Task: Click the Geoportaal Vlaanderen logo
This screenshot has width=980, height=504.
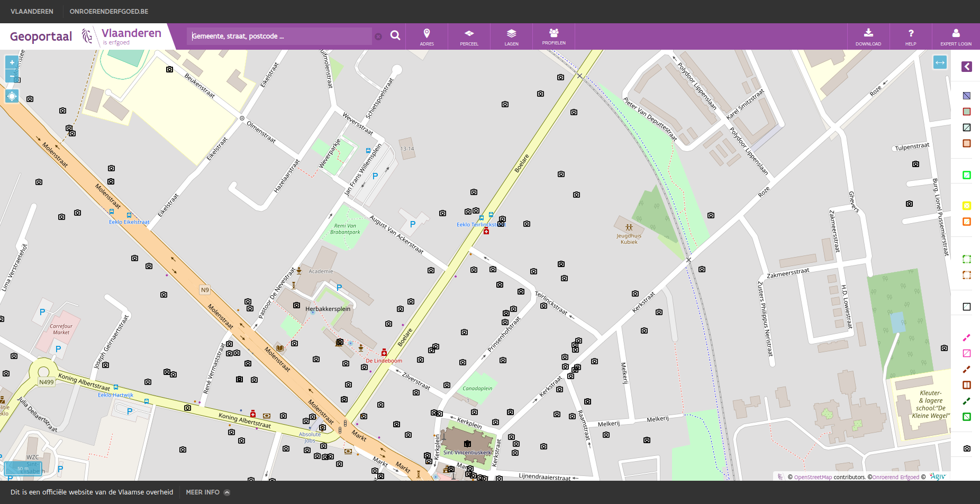Action: pos(86,36)
